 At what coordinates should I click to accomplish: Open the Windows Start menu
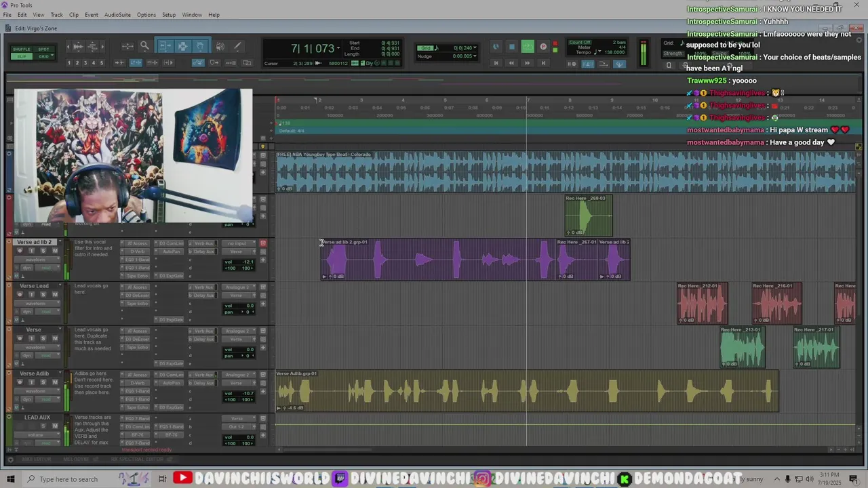(x=11, y=479)
